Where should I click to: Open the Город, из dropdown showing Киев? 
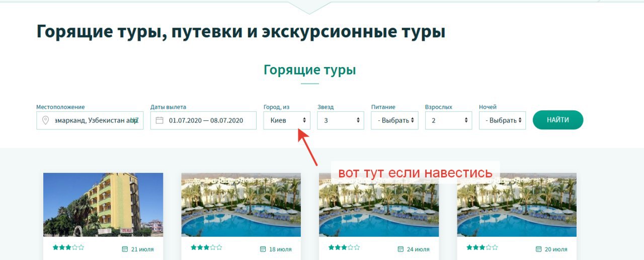pos(287,120)
